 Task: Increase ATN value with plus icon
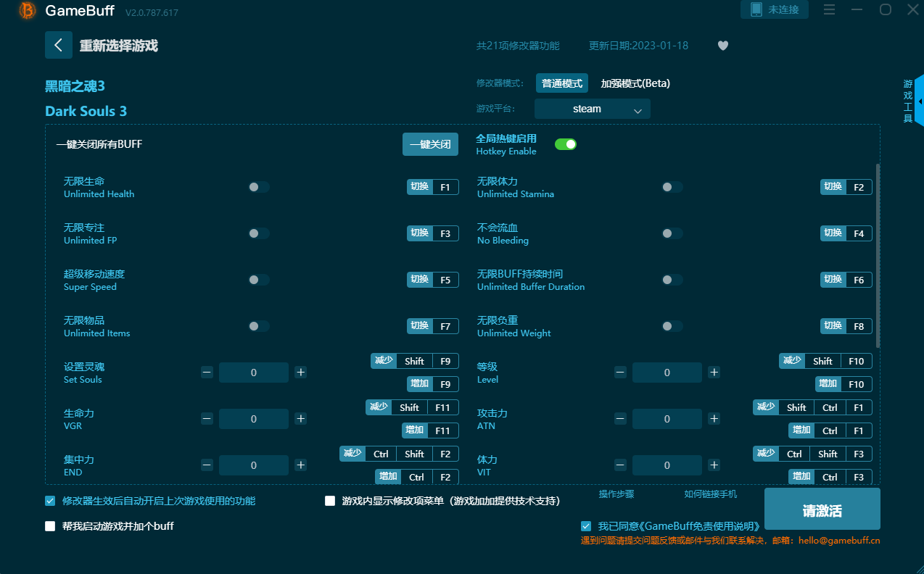714,419
